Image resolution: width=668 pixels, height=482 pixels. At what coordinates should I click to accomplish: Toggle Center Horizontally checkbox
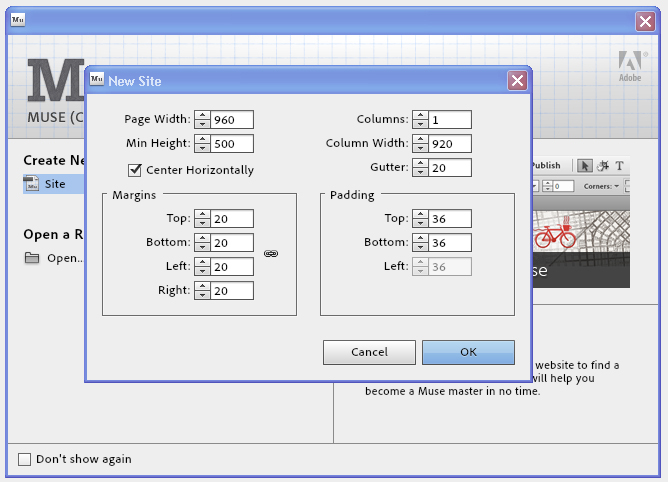135,170
